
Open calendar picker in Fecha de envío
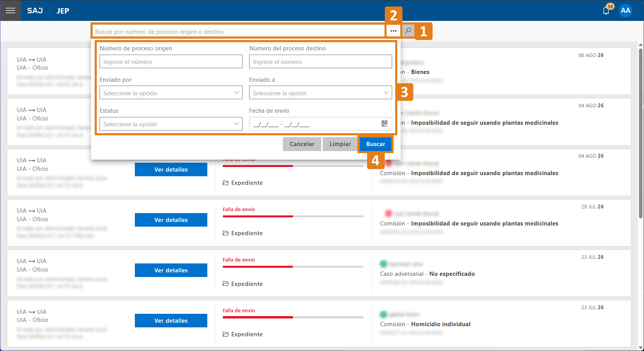384,124
